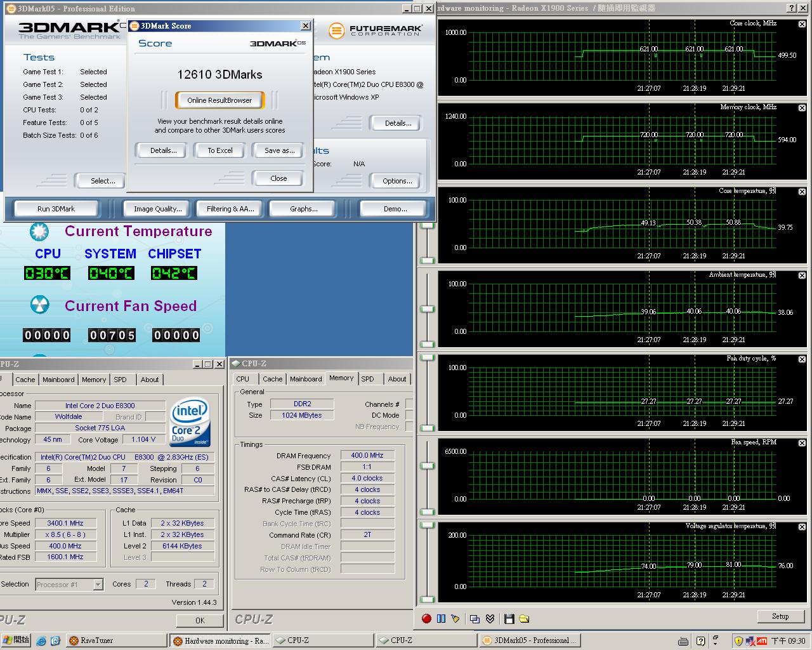This screenshot has width=812, height=650.
Task: Switch to CPU tab in right CPU-Z window
Action: point(243,379)
